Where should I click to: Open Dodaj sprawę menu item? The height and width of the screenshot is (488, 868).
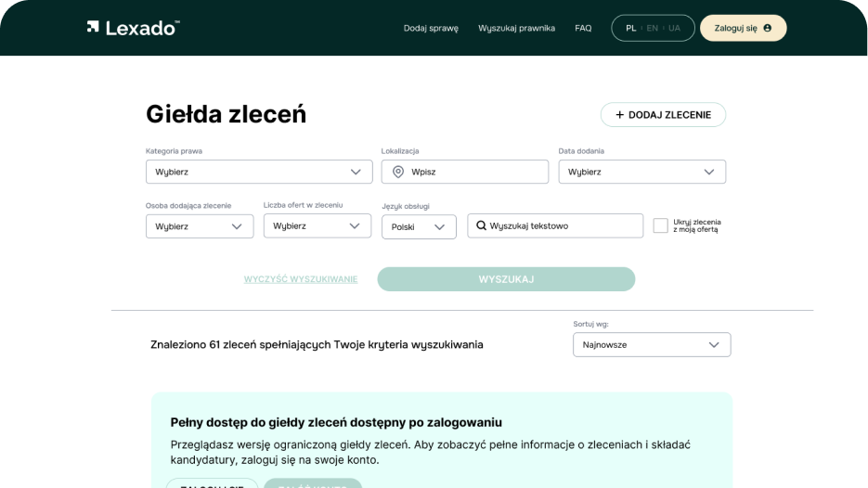[x=431, y=28]
